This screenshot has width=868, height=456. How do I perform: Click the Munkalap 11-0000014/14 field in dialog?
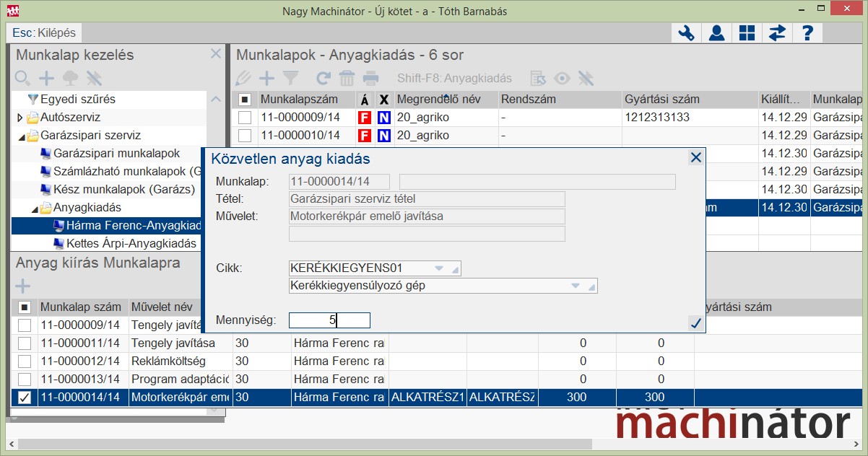coord(339,182)
